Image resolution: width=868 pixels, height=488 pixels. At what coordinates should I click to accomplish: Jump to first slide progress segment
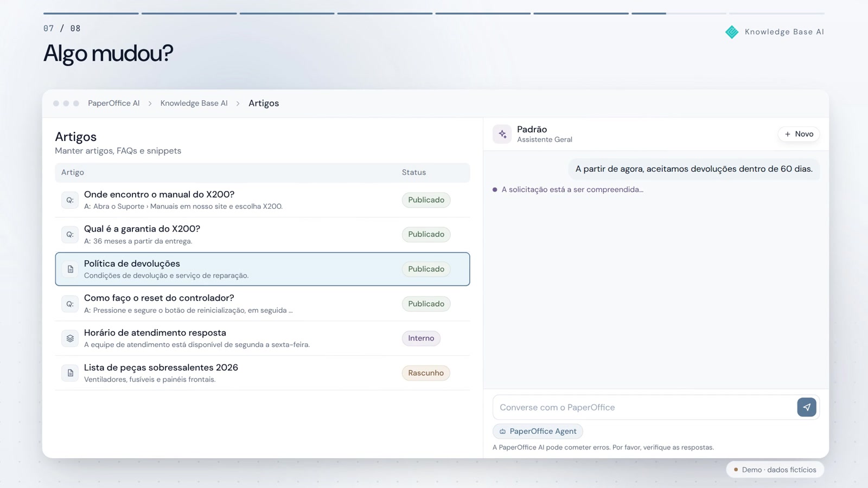(91, 13)
